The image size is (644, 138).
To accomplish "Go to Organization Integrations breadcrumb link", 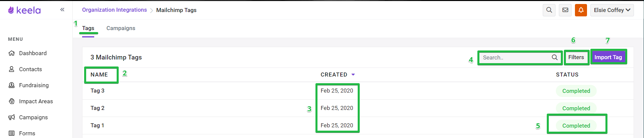I will pos(114,10).
